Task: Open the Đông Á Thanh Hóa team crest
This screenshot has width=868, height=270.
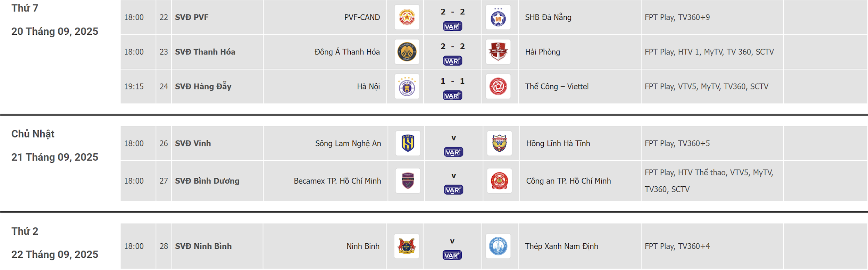Action: [x=407, y=52]
